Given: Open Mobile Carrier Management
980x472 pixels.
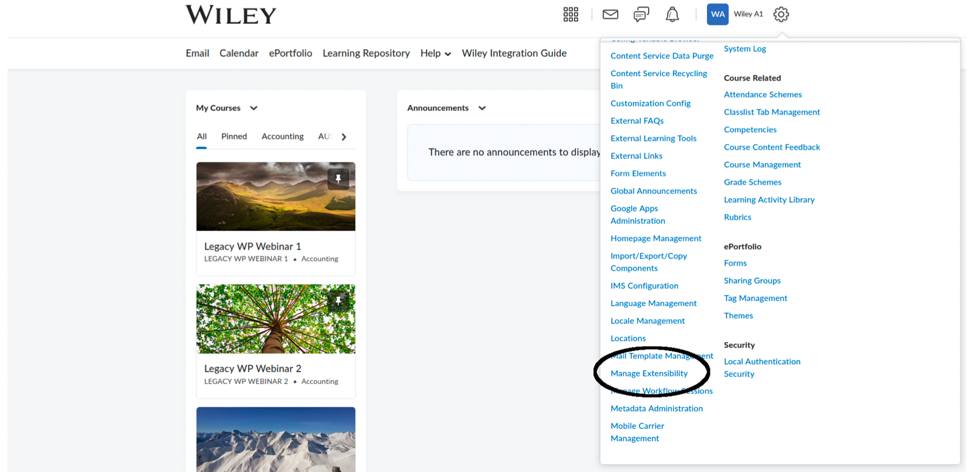Looking at the screenshot, I should click(x=637, y=432).
